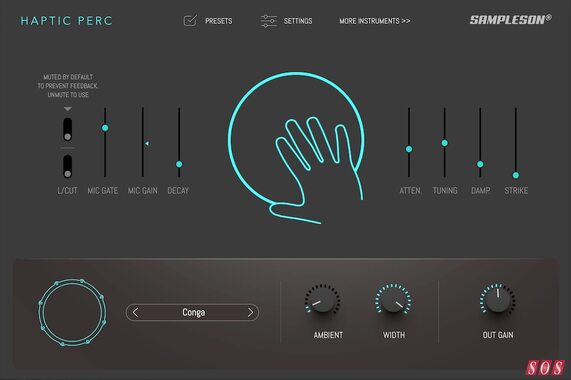
Task: Click the STRIKE label
Action: coord(516,190)
